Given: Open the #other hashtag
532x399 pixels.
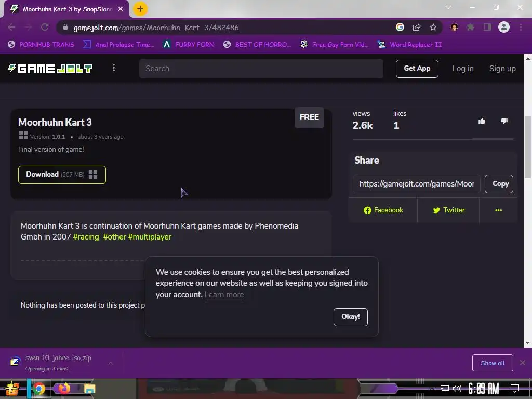Looking at the screenshot, I should tap(114, 237).
